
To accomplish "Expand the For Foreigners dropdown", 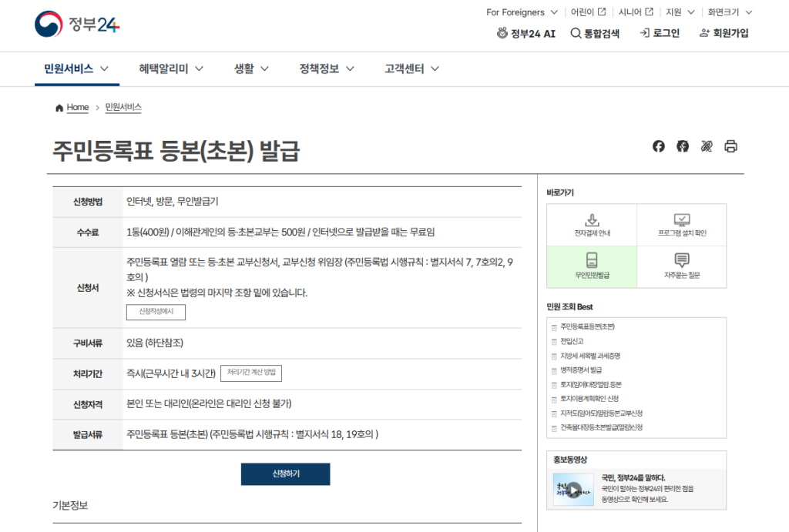I will click(x=522, y=12).
